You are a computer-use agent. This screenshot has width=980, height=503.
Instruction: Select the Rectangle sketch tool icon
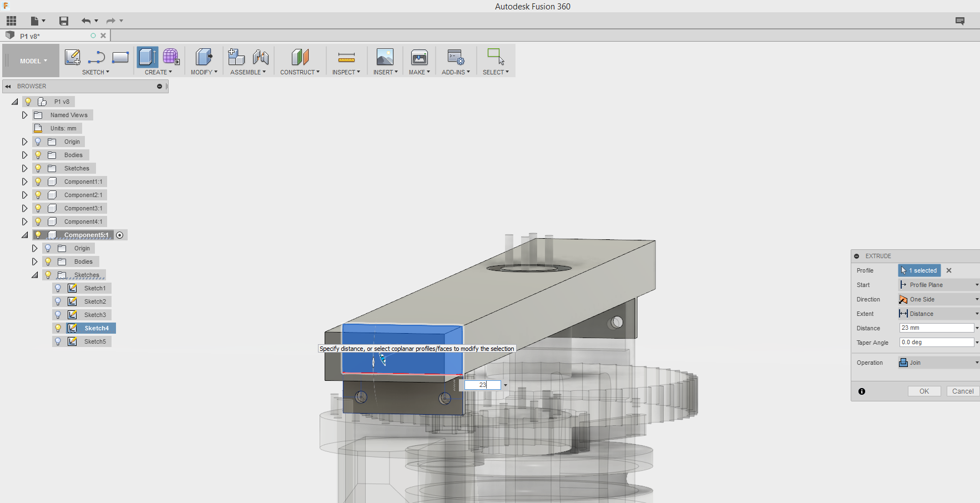(120, 57)
